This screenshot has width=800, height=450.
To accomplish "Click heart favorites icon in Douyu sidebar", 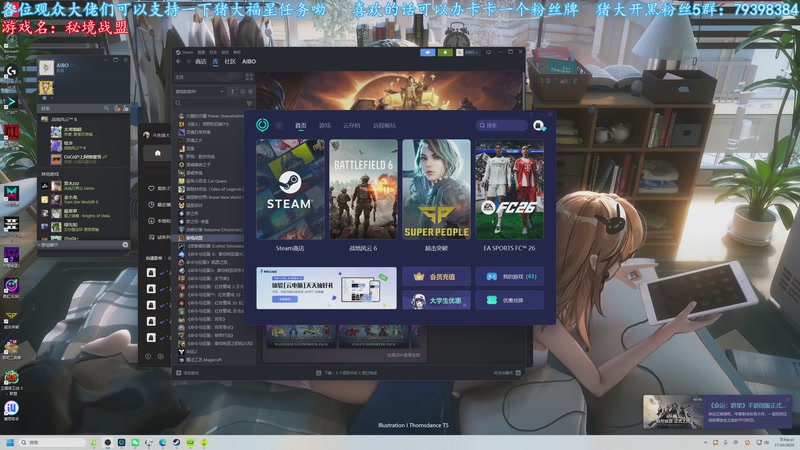I will point(151,188).
